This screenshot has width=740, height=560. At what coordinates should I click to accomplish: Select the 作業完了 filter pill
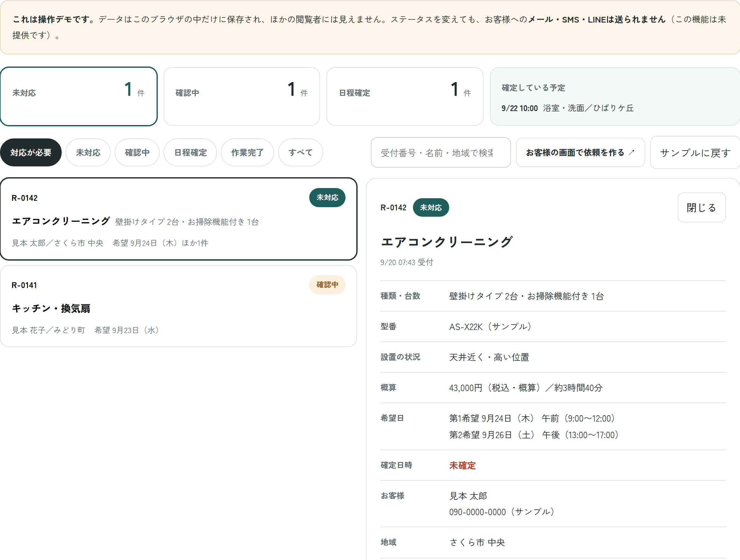click(x=247, y=152)
